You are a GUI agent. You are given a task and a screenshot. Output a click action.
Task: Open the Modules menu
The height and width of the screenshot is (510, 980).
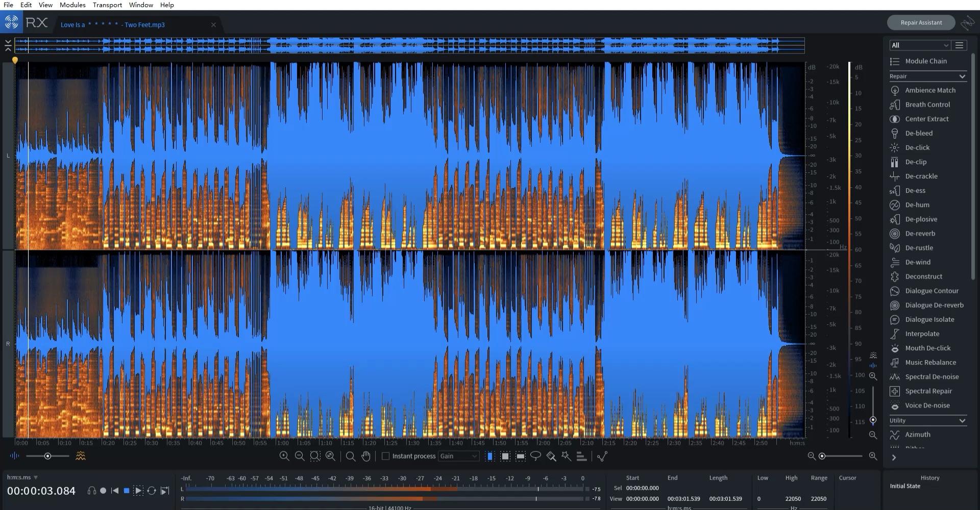click(72, 5)
